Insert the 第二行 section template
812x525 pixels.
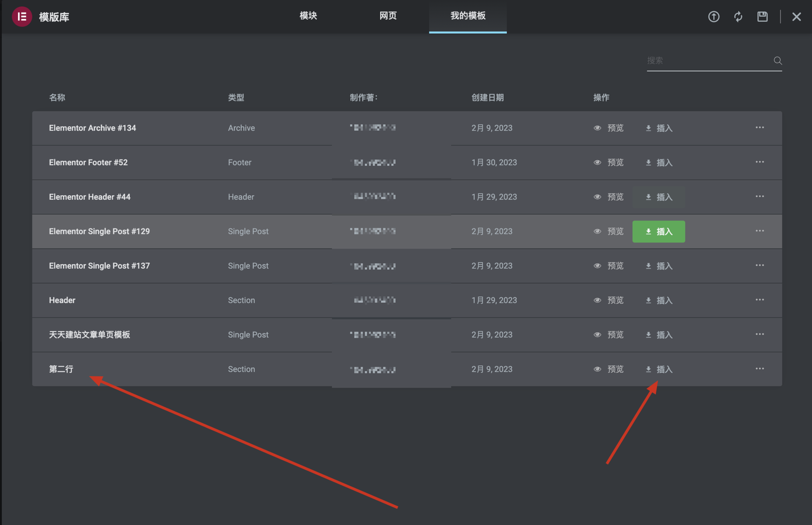tap(659, 369)
